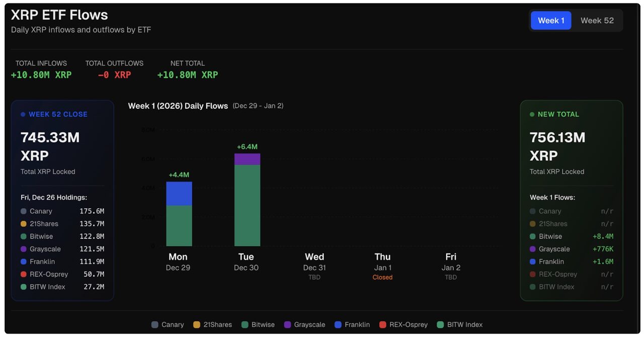Click the Tuesday purple Grayscale bar segment
644x340 pixels.
coord(247,159)
